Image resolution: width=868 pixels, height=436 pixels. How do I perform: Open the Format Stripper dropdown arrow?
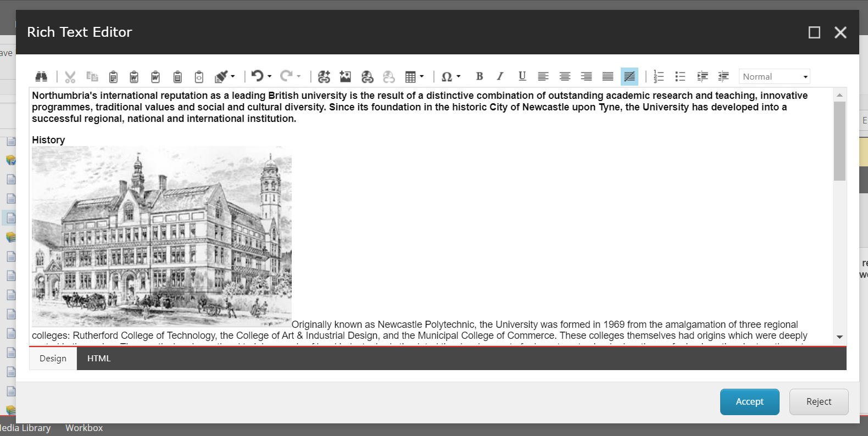[233, 76]
